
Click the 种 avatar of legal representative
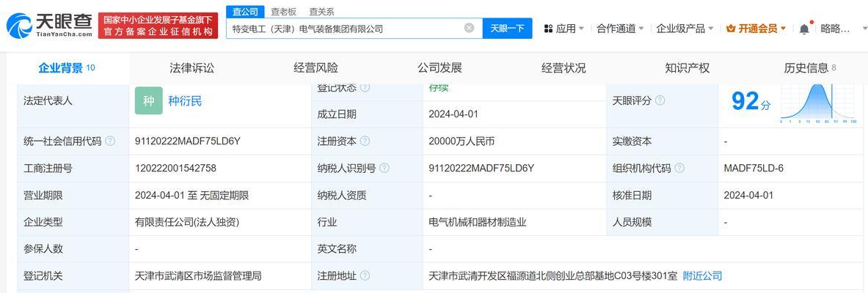coord(149,100)
